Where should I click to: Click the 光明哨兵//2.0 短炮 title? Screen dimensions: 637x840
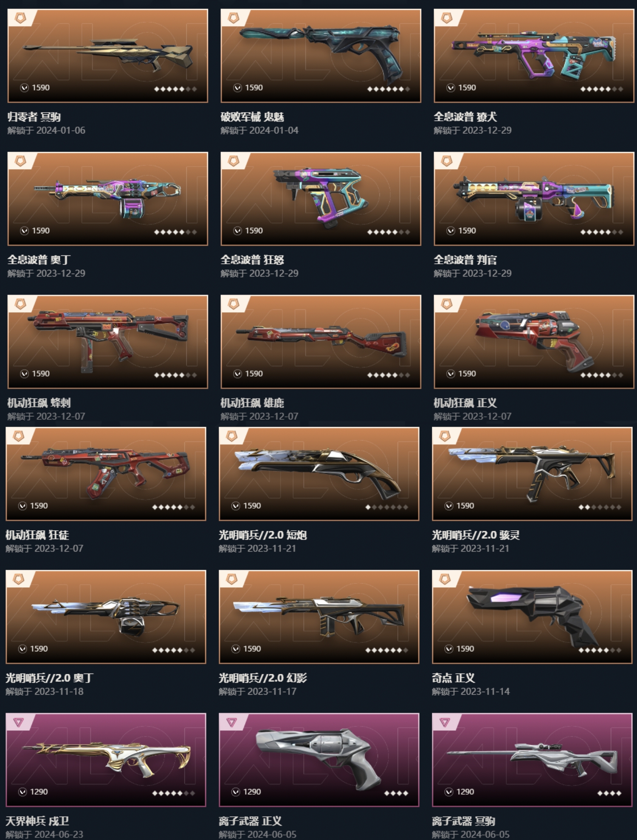pos(263,535)
